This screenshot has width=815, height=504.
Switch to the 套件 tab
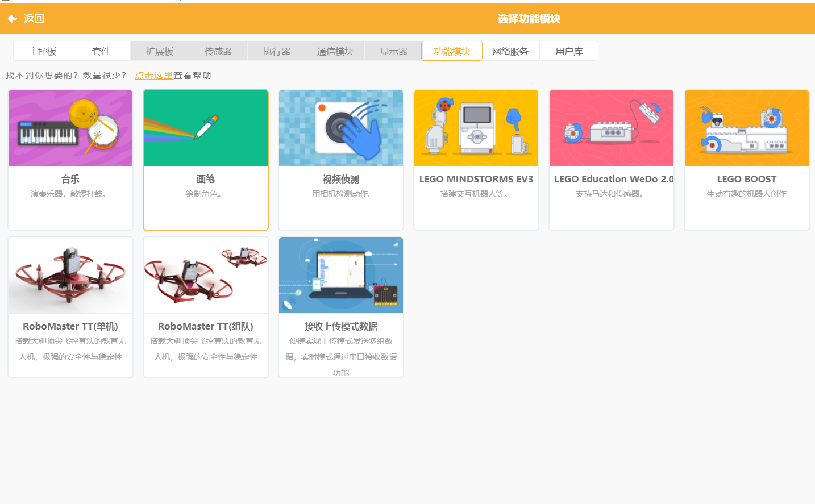click(101, 51)
